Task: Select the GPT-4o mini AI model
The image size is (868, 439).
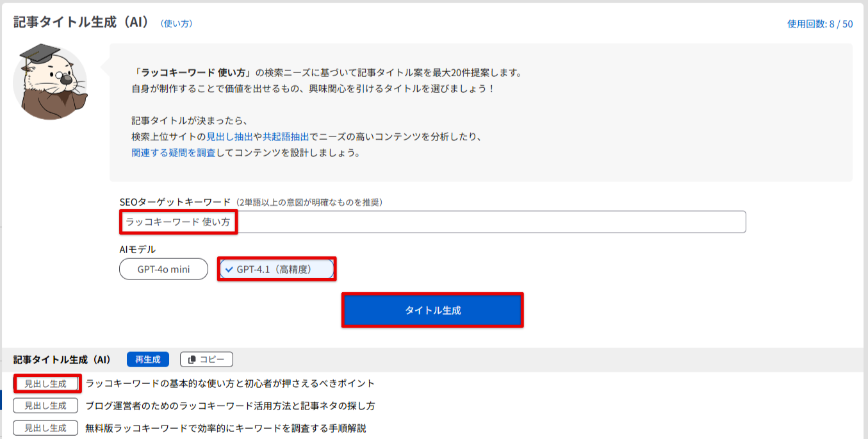Action: tap(163, 269)
